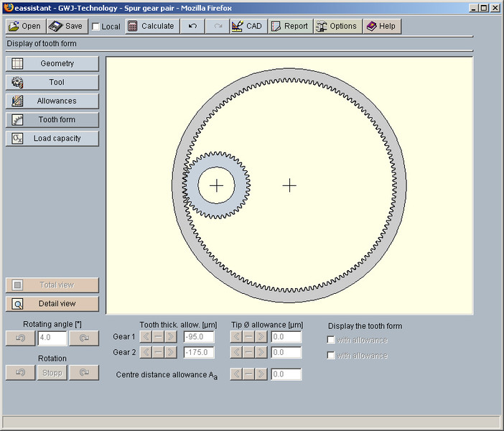
Task: Open the CAD export
Action: pos(248,26)
